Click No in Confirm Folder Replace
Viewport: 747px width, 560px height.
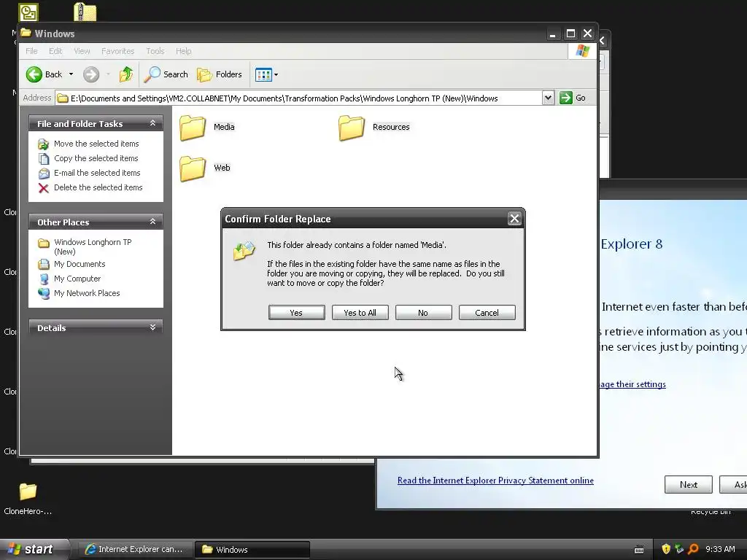tap(423, 313)
